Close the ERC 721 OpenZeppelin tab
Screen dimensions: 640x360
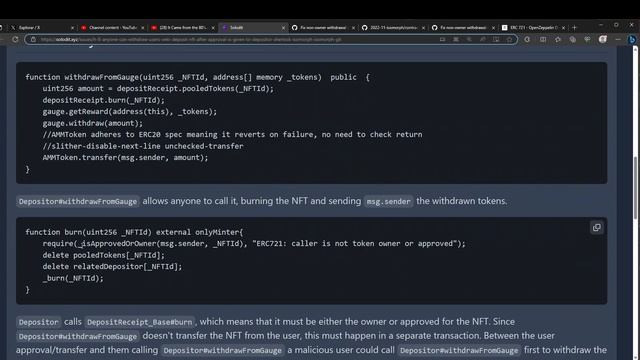coord(563,28)
